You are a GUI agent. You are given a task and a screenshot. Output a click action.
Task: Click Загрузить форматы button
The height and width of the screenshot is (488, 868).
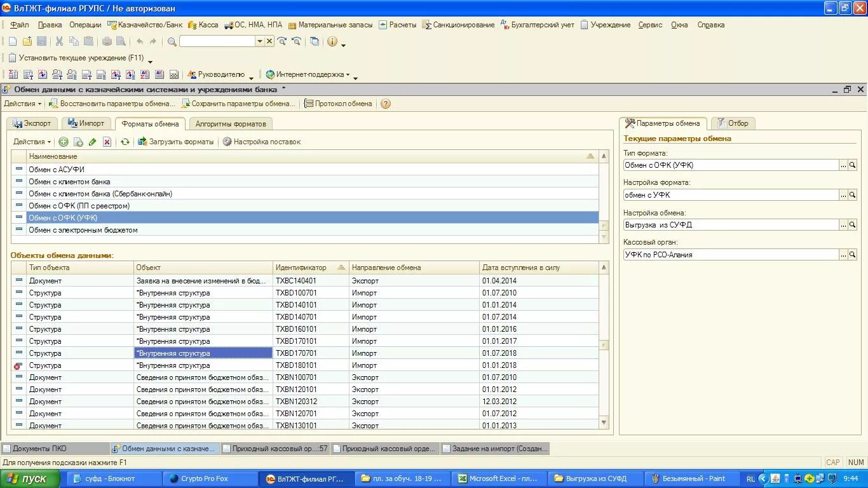click(x=176, y=142)
